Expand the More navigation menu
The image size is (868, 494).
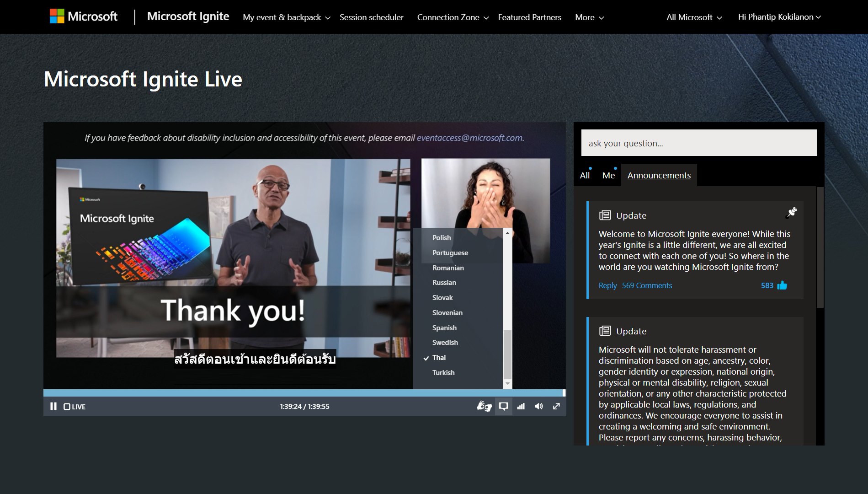pyautogui.click(x=589, y=17)
